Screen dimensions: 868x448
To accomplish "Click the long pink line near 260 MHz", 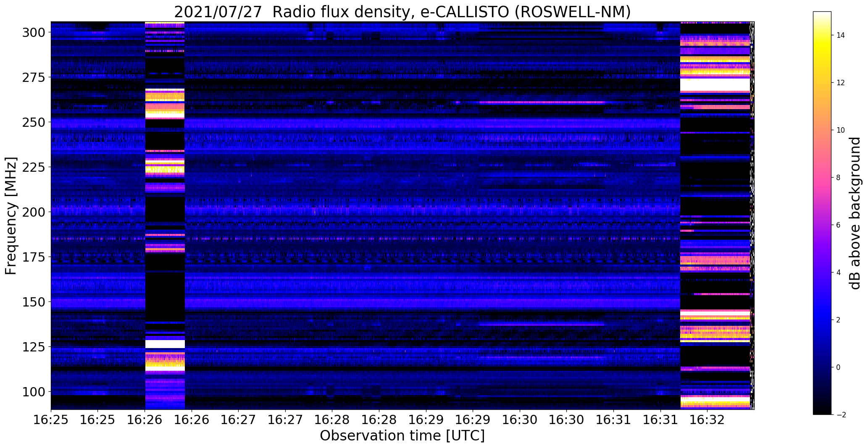I will tap(542, 102).
